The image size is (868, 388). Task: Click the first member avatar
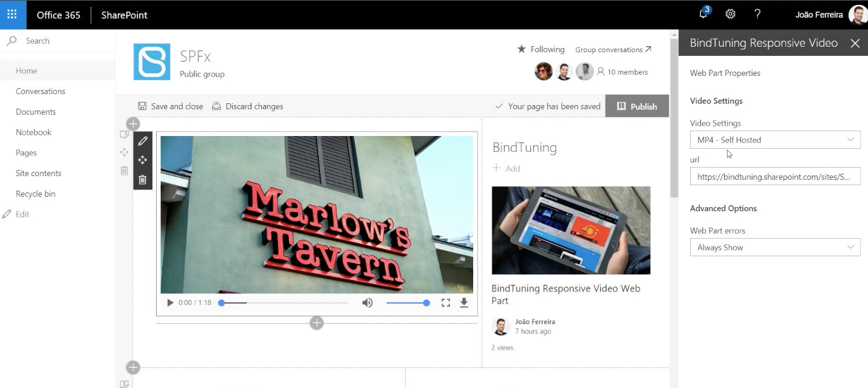click(544, 72)
